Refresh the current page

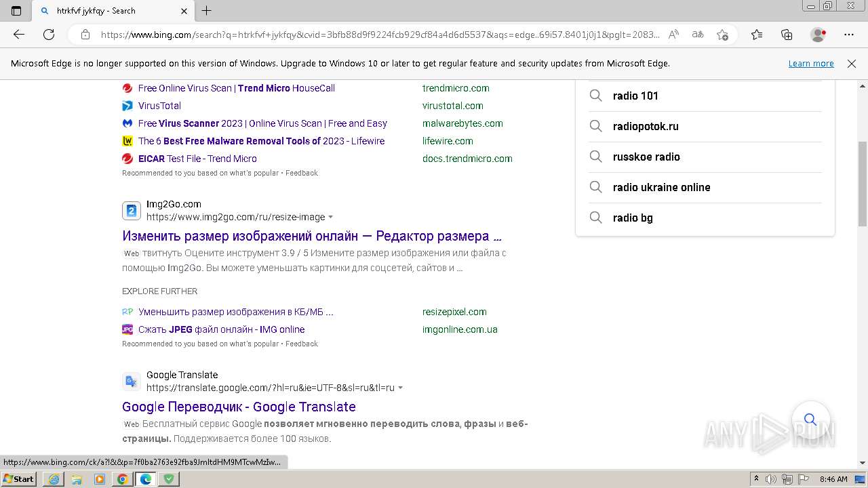[x=49, y=35]
